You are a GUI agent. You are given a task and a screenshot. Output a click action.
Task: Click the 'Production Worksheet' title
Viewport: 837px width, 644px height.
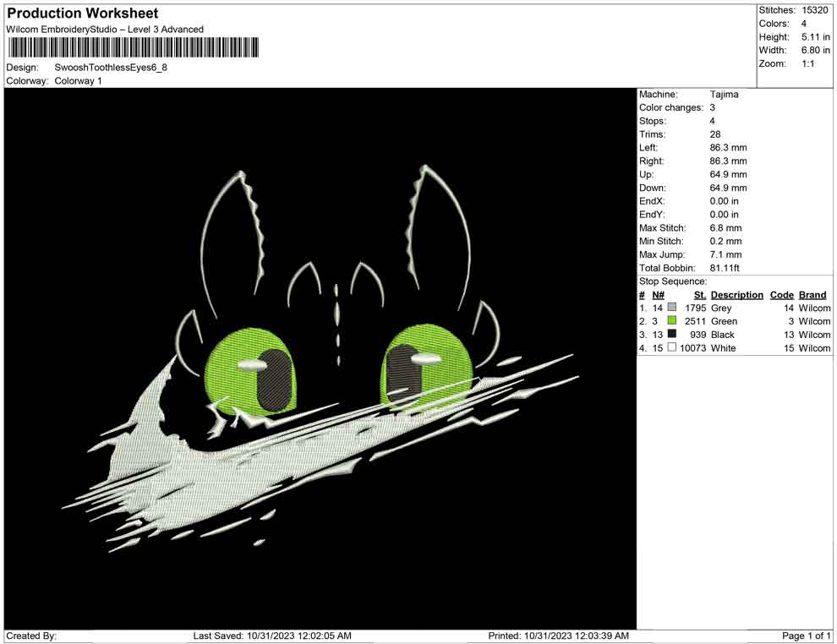click(x=83, y=14)
